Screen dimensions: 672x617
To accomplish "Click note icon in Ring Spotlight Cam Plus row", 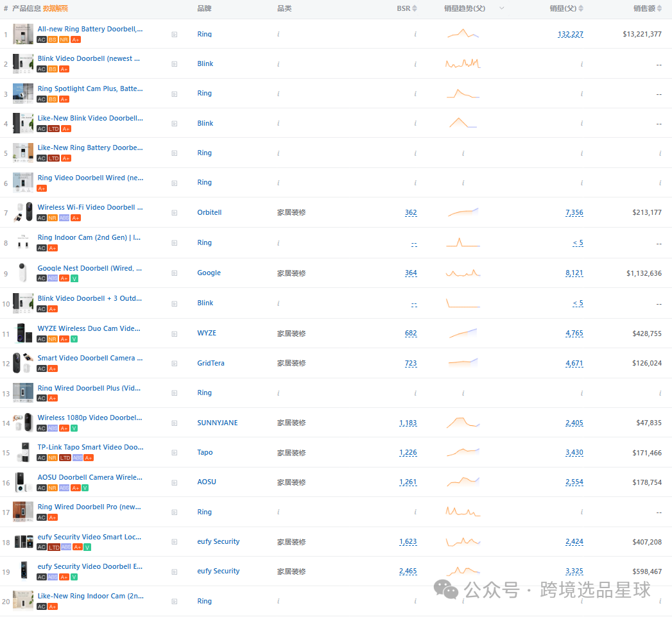I will pyautogui.click(x=175, y=94).
